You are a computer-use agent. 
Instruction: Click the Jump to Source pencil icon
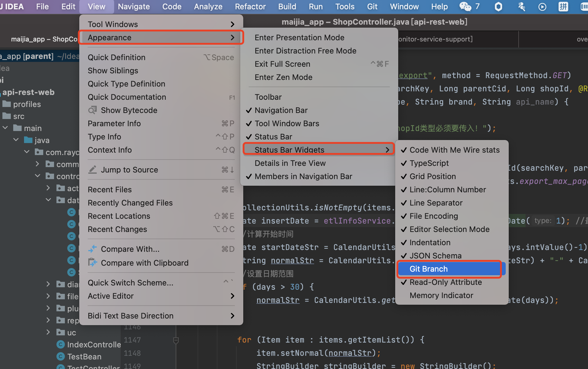pyautogui.click(x=92, y=170)
